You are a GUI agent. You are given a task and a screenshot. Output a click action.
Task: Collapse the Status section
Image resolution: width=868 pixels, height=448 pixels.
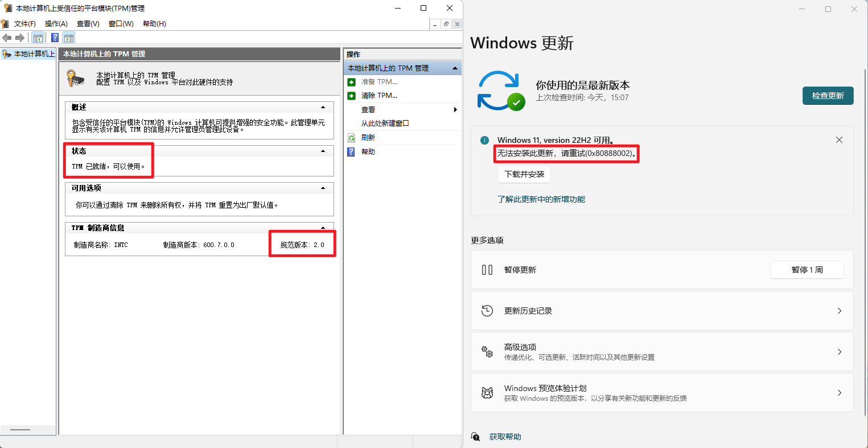click(323, 151)
